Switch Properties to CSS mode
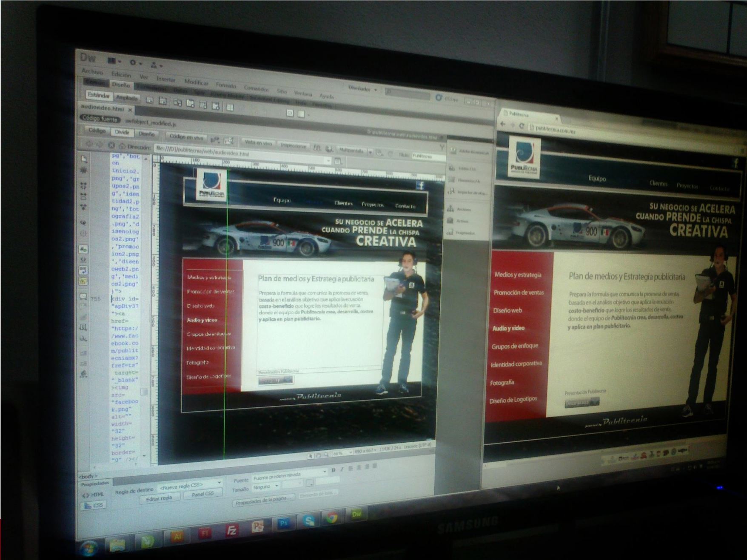Image resolution: width=747 pixels, height=560 pixels. (94, 505)
